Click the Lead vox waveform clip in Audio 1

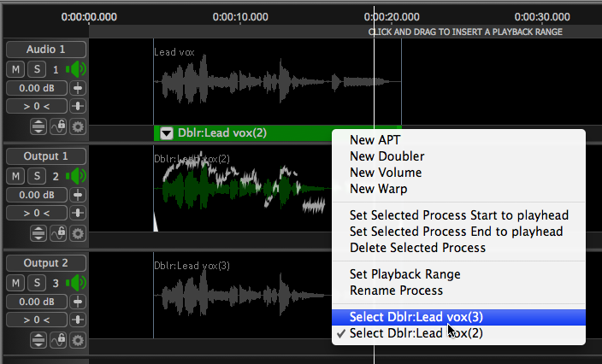coord(239,87)
